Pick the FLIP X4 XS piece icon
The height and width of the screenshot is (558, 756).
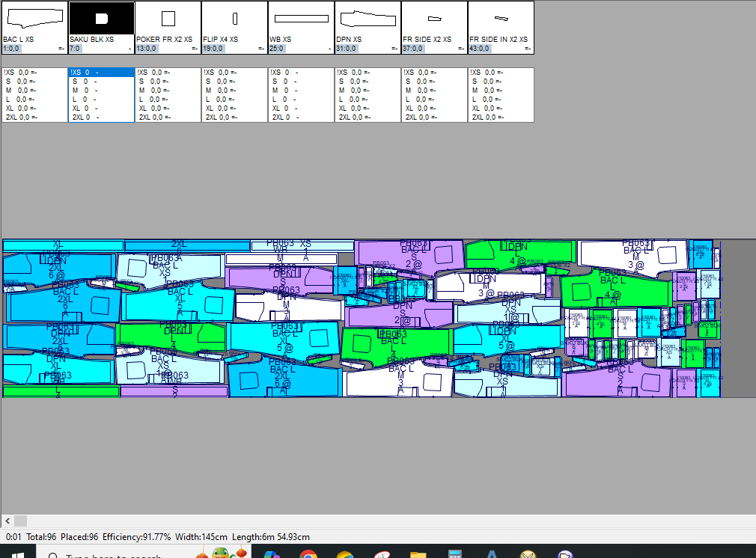click(234, 18)
